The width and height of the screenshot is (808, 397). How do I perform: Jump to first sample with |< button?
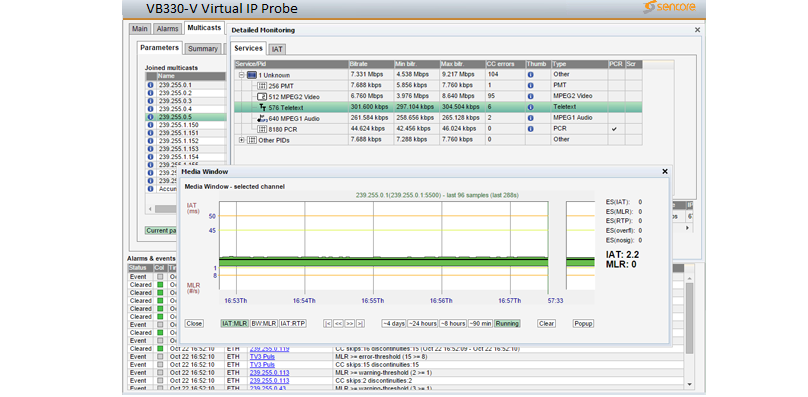(328, 324)
